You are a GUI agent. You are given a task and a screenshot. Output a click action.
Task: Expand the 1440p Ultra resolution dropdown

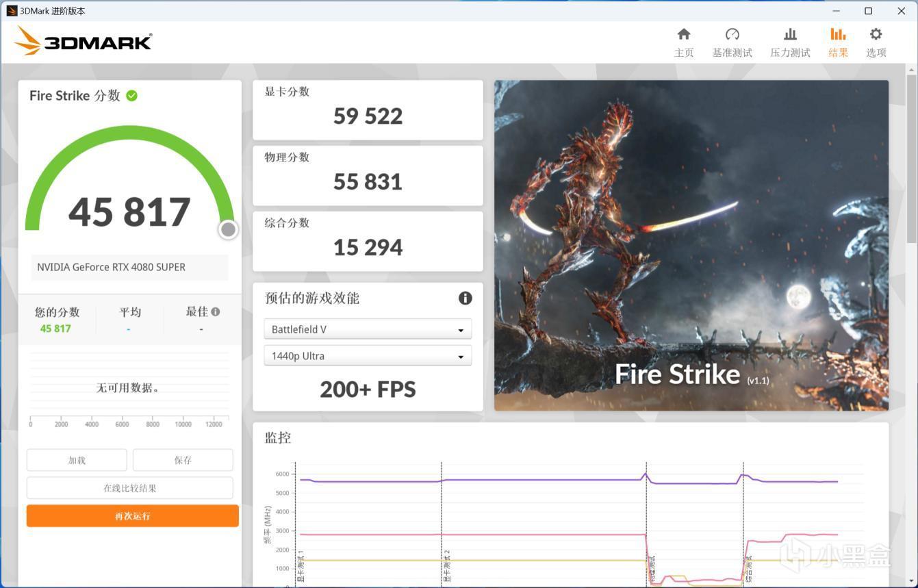(368, 356)
